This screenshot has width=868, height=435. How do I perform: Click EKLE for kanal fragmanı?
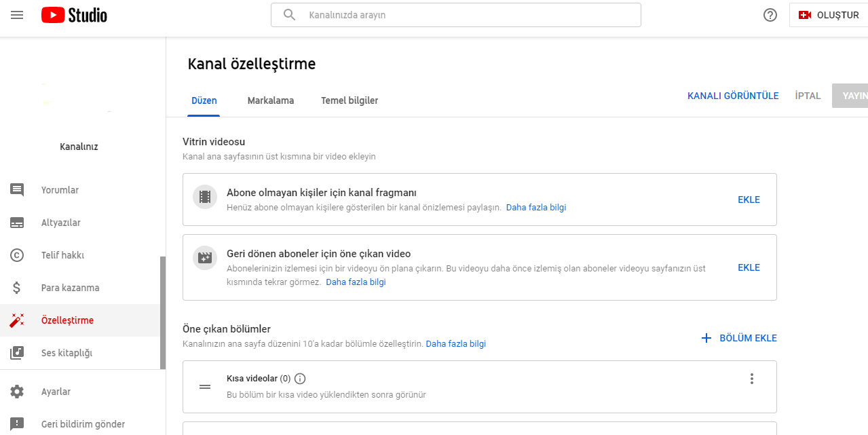click(749, 200)
